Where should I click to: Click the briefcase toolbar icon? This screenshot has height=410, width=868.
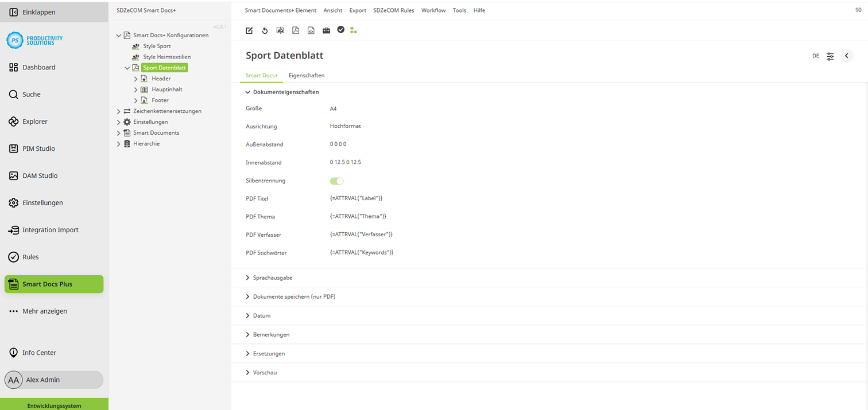(x=326, y=30)
